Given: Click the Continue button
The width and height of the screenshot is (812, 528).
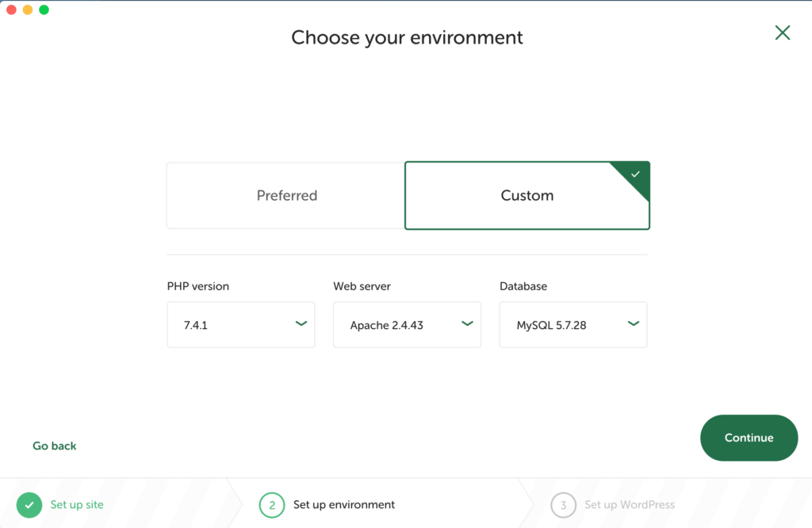Looking at the screenshot, I should coord(749,438).
